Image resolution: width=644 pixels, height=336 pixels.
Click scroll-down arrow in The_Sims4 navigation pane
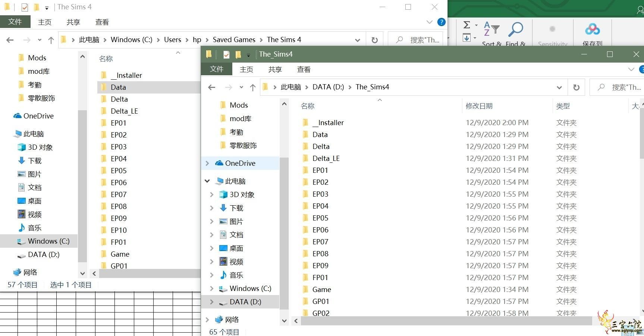(x=284, y=321)
